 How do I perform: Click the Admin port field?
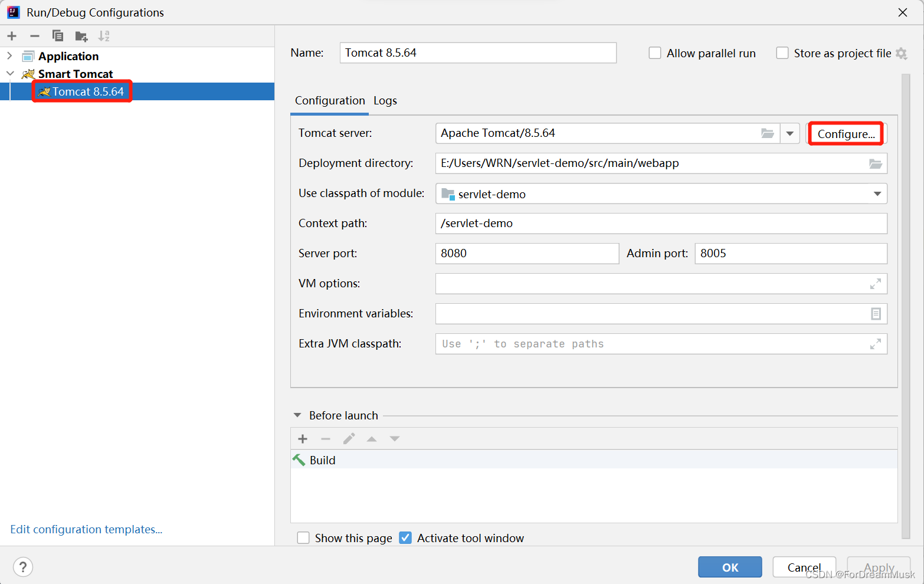[791, 254]
